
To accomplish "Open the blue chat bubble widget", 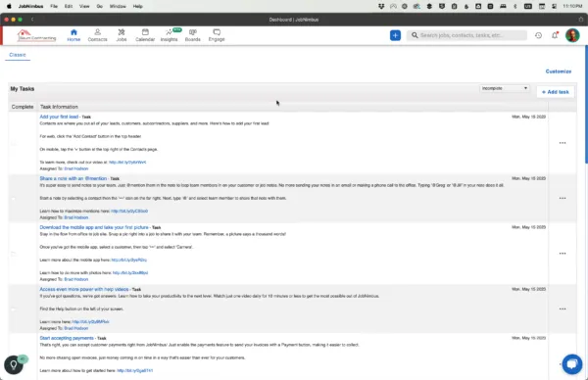I will tap(572, 364).
